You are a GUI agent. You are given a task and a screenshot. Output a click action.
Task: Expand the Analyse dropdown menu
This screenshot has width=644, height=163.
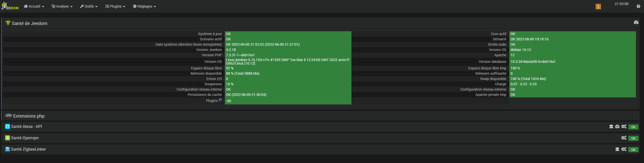click(x=62, y=6)
